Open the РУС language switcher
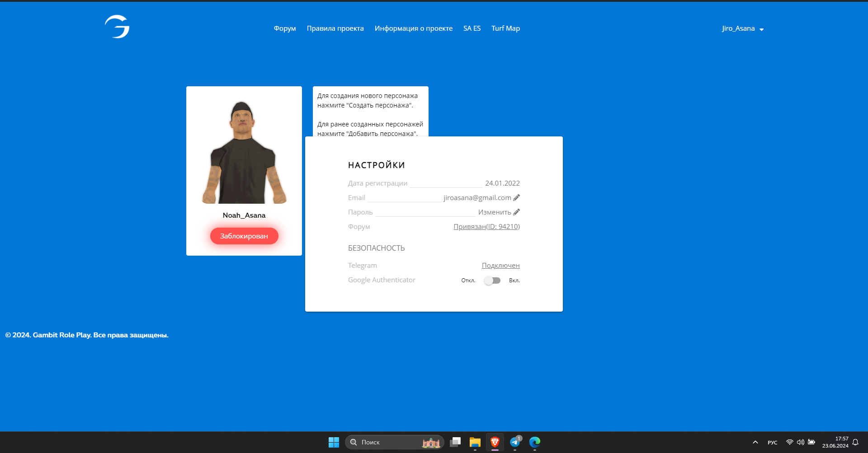 [772, 442]
